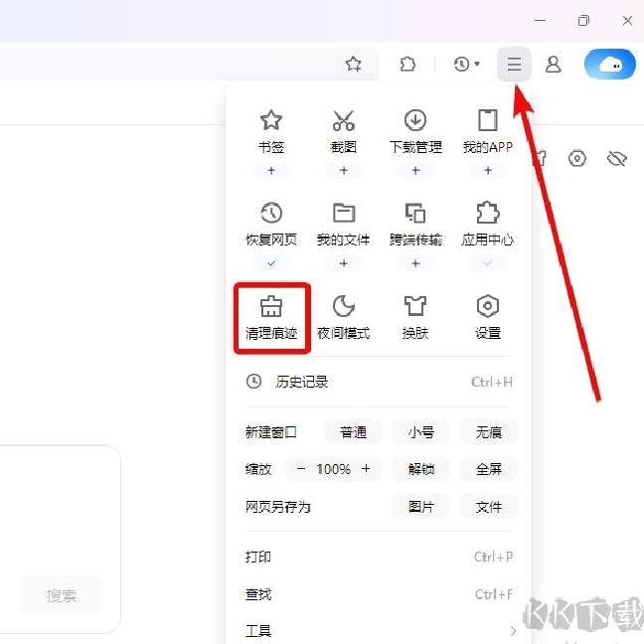Close the hamburger main menu button
Image resolution: width=644 pixels, height=644 pixels.
pyautogui.click(x=514, y=64)
